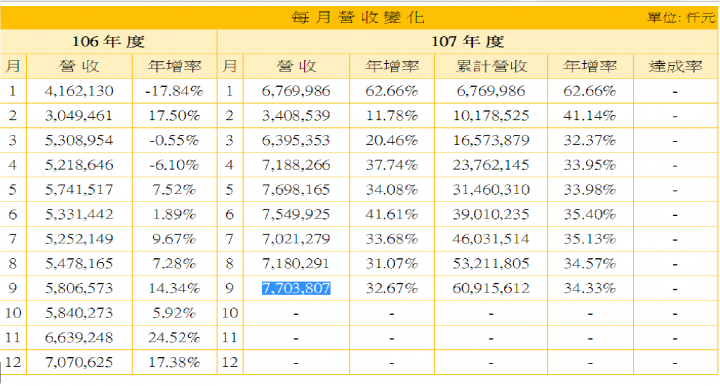Click the 累計營收 column header
720x386 pixels.
pos(491,67)
